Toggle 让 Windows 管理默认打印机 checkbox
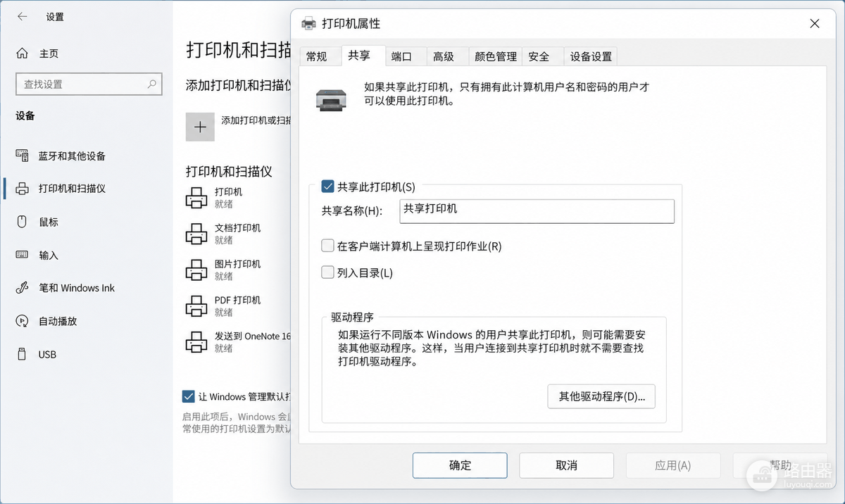 click(188, 396)
